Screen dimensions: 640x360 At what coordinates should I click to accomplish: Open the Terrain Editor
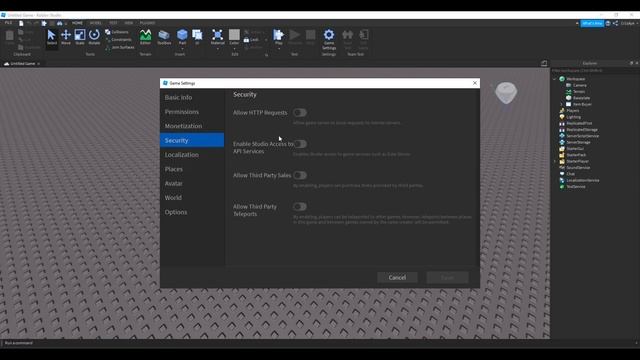145,38
